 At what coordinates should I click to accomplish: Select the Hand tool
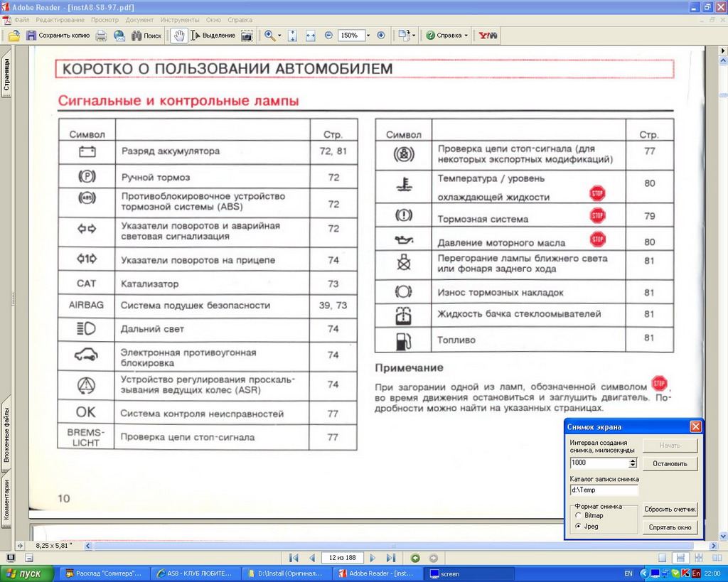178,36
